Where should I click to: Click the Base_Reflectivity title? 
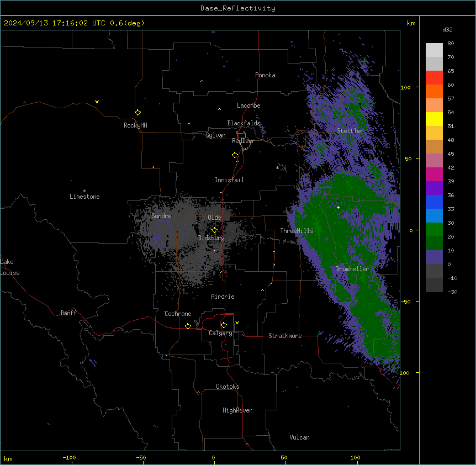pyautogui.click(x=238, y=8)
